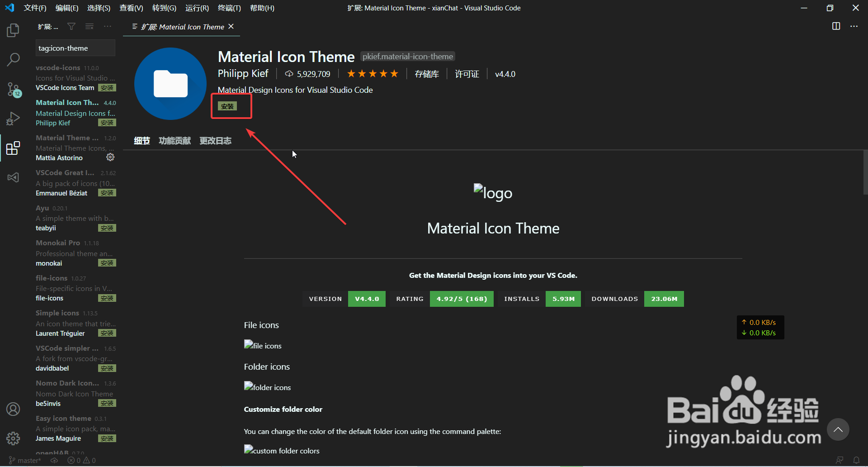Click the feedback icon in status bar
The width and height of the screenshot is (868, 467).
click(x=840, y=460)
